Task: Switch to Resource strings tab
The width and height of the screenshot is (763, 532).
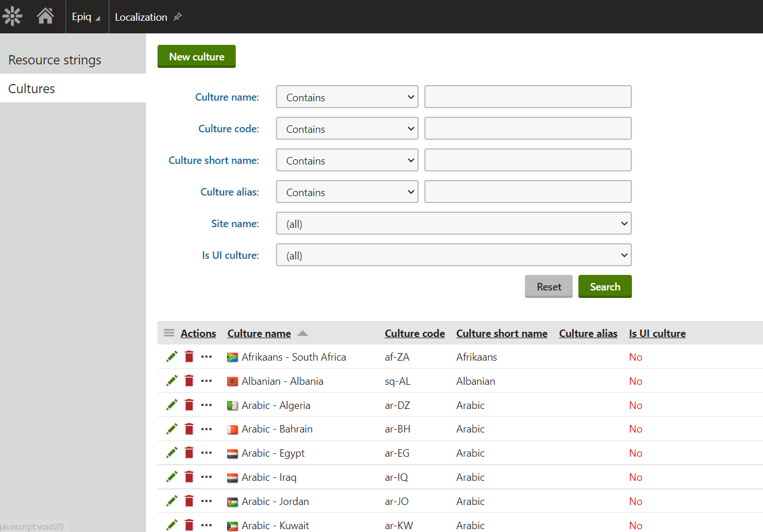Action: (55, 60)
